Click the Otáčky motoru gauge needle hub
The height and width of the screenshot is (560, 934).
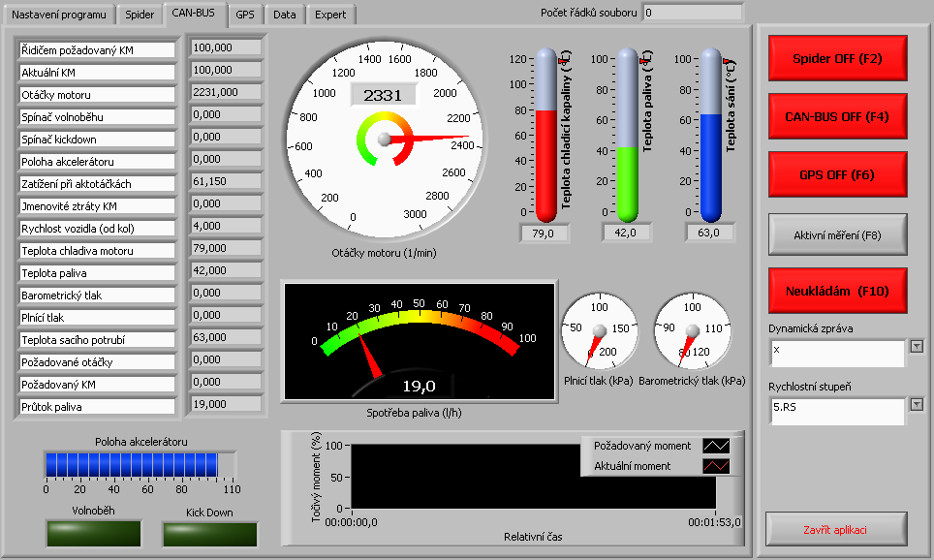tap(385, 140)
